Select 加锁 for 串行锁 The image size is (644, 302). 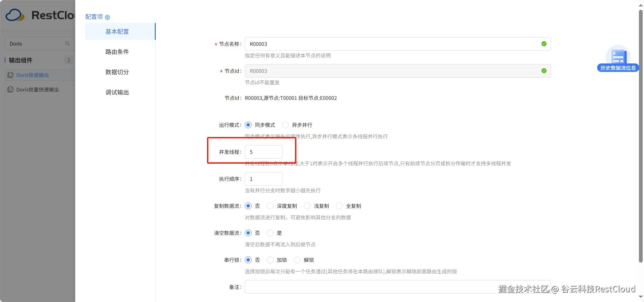[x=270, y=260]
